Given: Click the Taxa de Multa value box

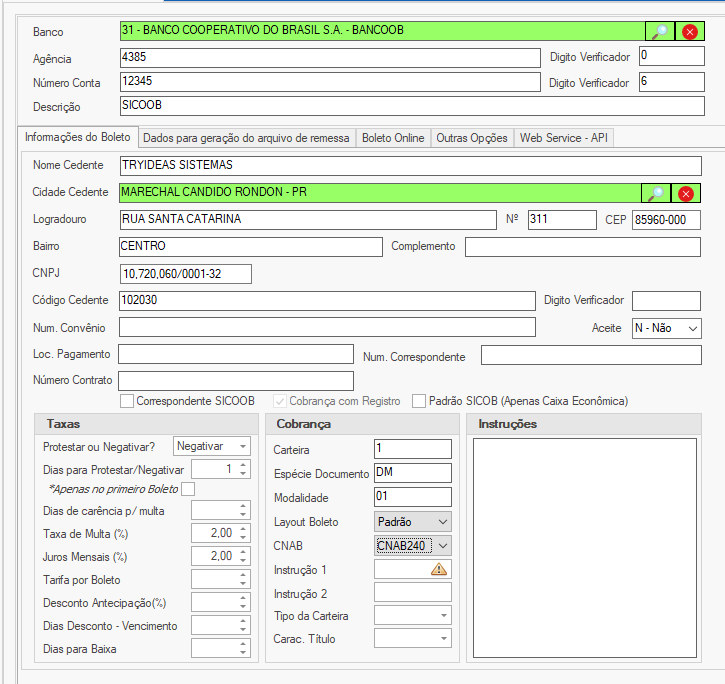Looking at the screenshot, I should pos(214,533).
